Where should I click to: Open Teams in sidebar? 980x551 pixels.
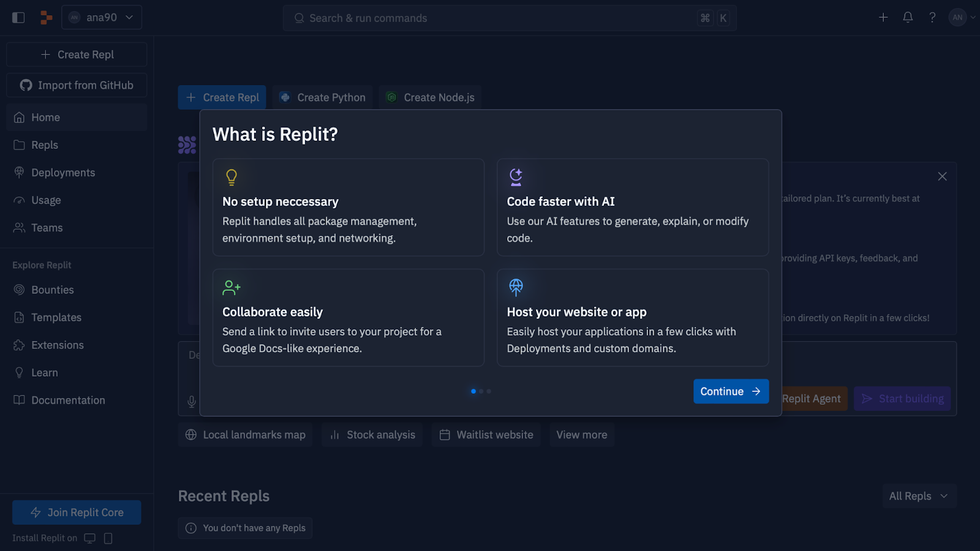click(77, 228)
